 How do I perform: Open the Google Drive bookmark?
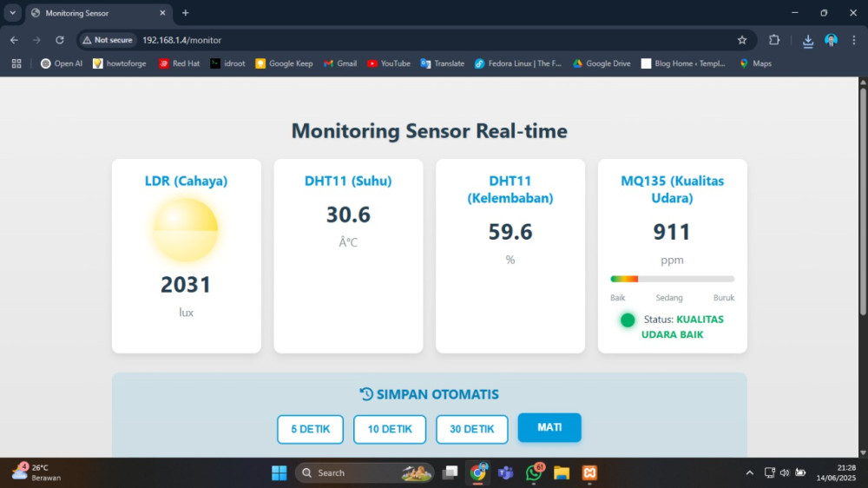pyautogui.click(x=602, y=63)
